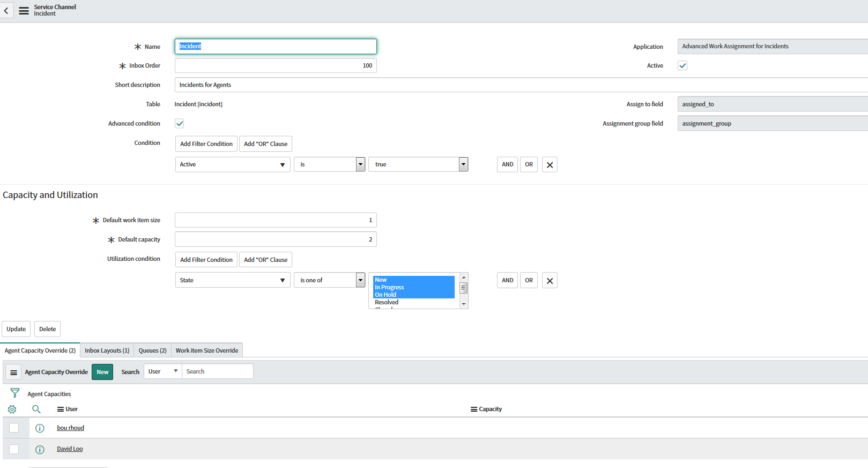Viewport: 868px width, 468px height.
Task: Click OR button on the State condition row
Action: point(529,280)
